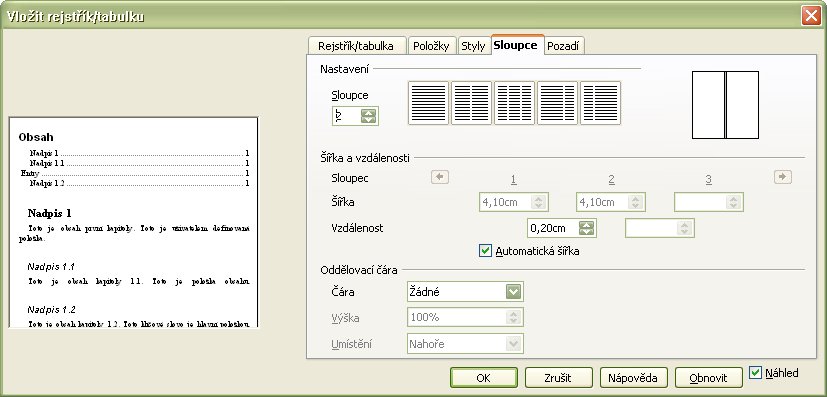Screen dimensions: 827x397
Task: Toggle the Náhled preview checkbox
Action: pyautogui.click(x=755, y=373)
